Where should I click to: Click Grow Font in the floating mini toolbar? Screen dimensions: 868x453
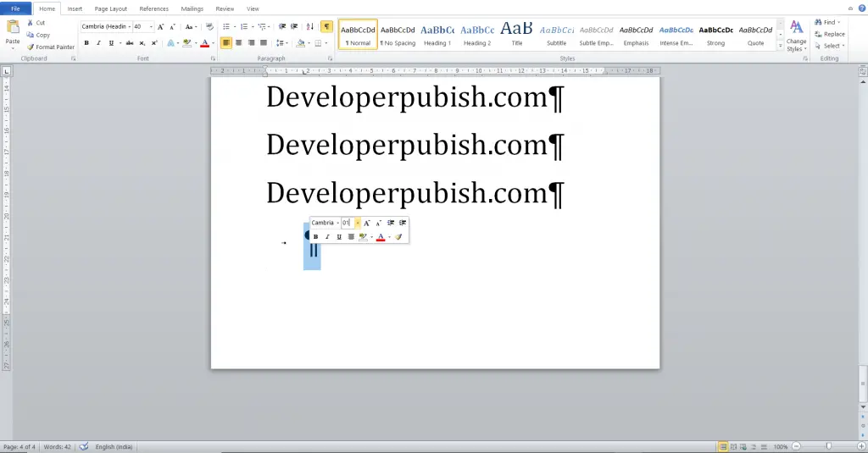point(367,223)
